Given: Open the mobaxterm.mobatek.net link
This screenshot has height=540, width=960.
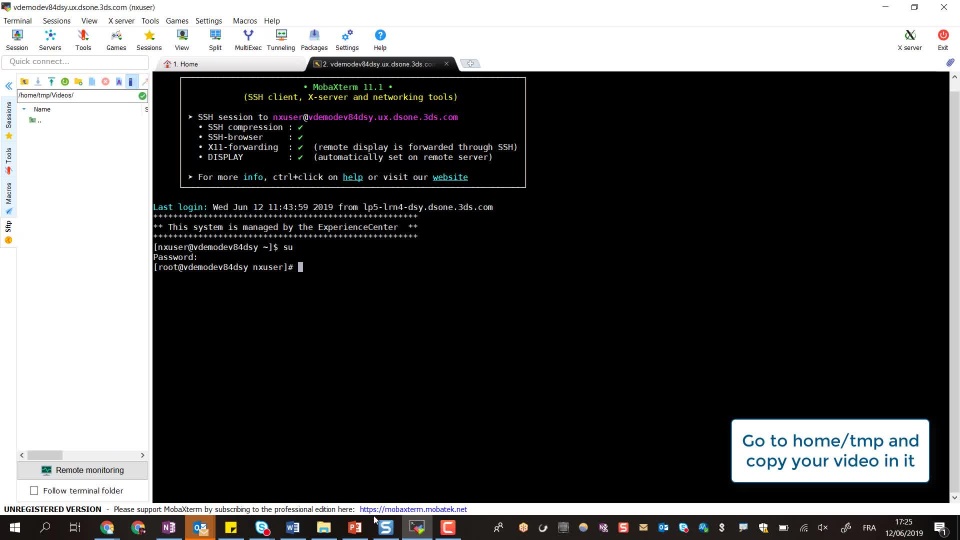Looking at the screenshot, I should pos(413,509).
